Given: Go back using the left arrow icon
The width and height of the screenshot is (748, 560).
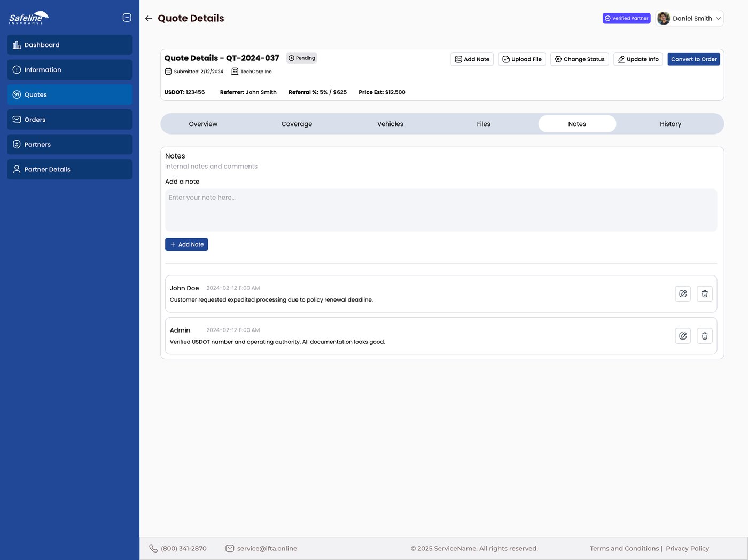Looking at the screenshot, I should [x=149, y=18].
